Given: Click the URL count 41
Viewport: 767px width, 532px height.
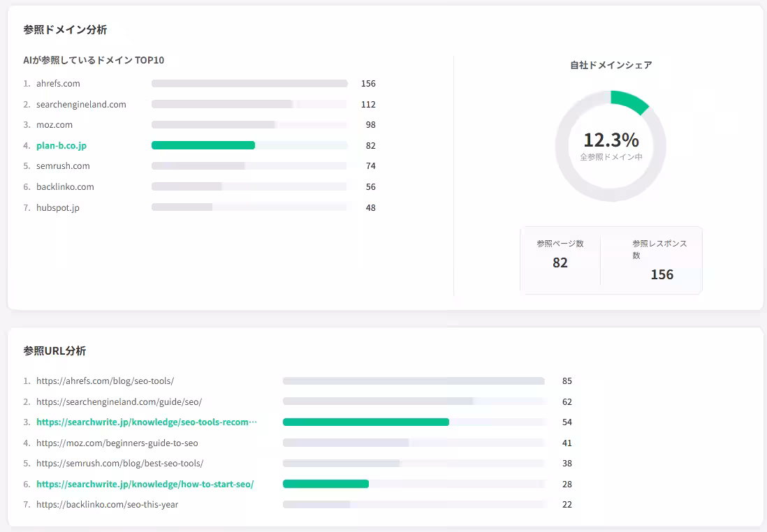Looking at the screenshot, I should click(x=567, y=443).
